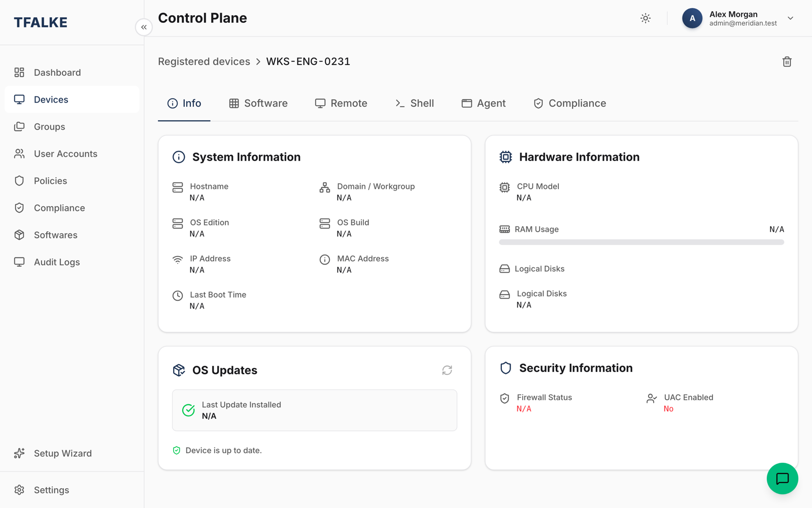Click the Last Boot Time clock icon

tap(178, 296)
